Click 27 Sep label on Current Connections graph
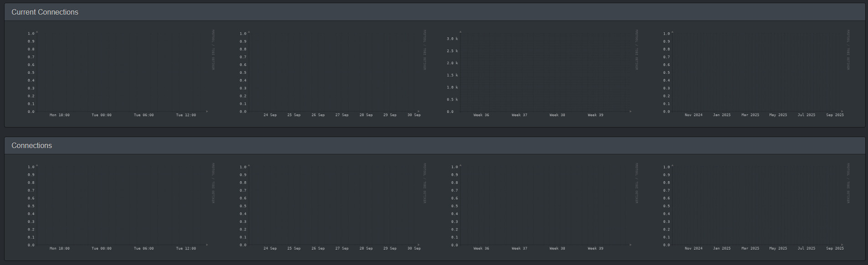The width and height of the screenshot is (868, 265). (342, 115)
